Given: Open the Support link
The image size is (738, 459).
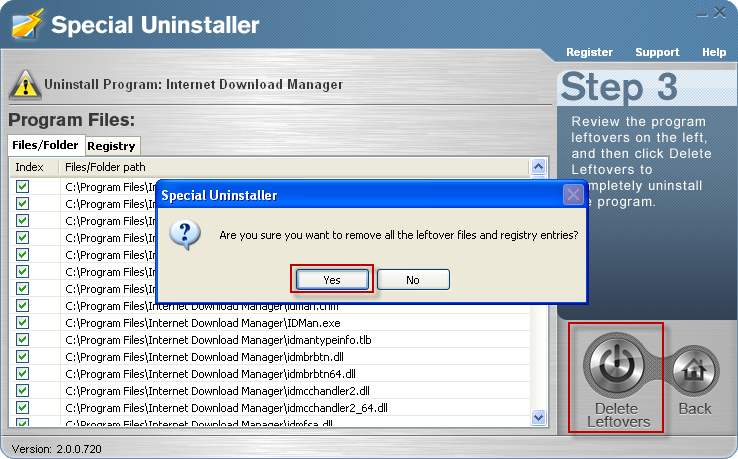Looking at the screenshot, I should coord(657,52).
